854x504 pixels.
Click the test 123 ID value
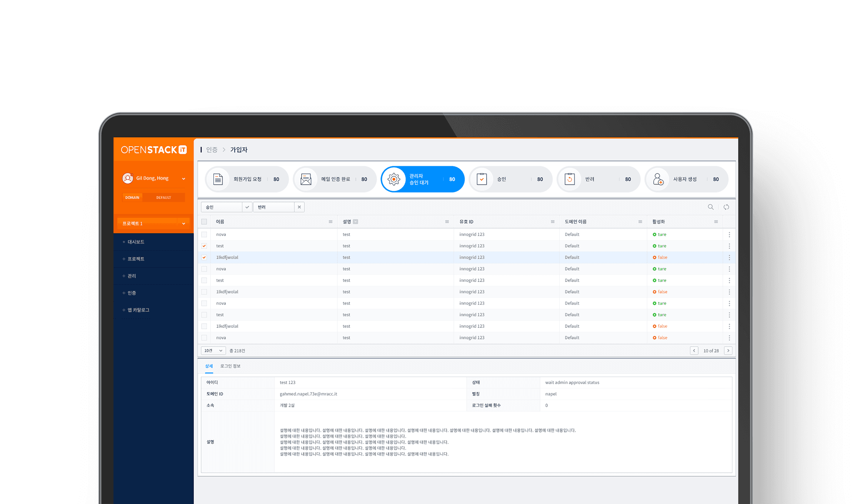[x=288, y=382]
